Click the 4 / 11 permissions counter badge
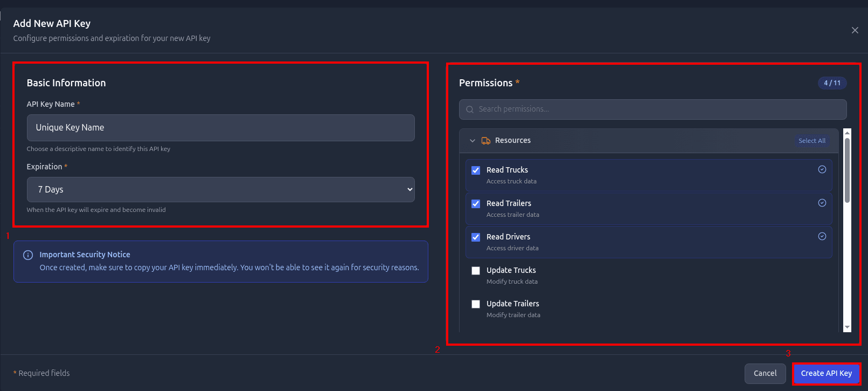The image size is (868, 391). click(x=832, y=83)
